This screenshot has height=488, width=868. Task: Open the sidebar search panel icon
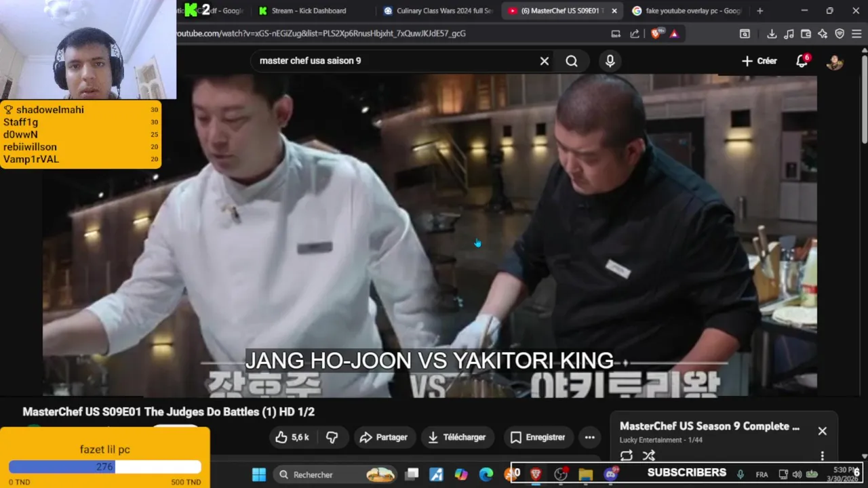[x=745, y=34]
